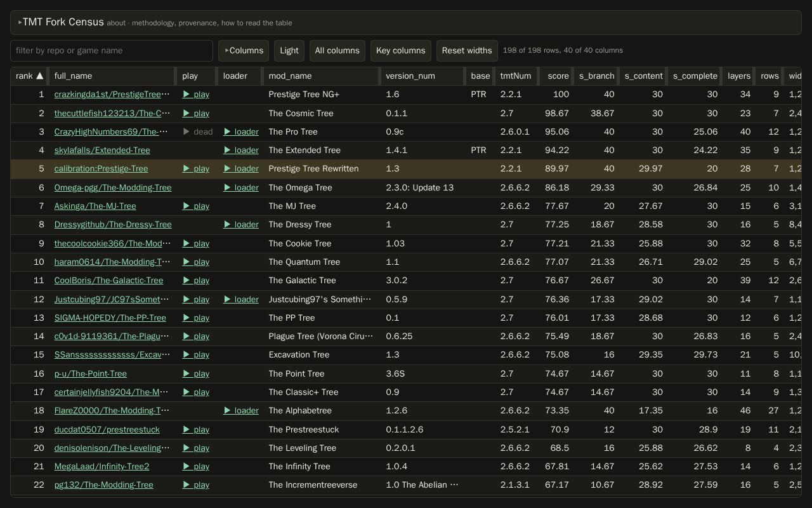
Task: Open ducdat0507/prestreestuck link
Action: coord(107,429)
